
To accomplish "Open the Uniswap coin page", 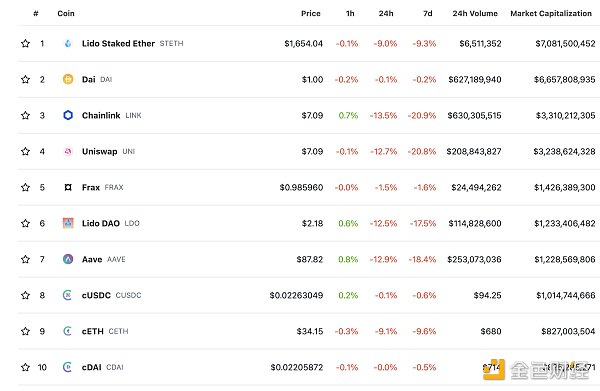I will (x=99, y=152).
